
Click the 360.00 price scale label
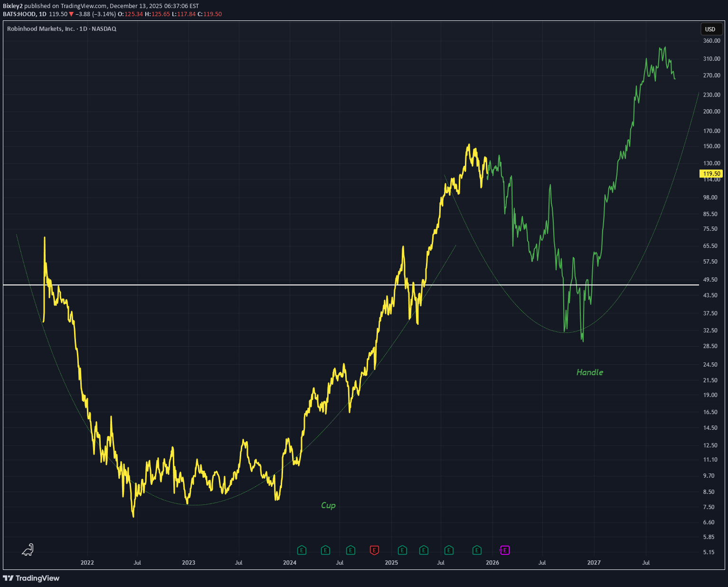click(x=711, y=41)
